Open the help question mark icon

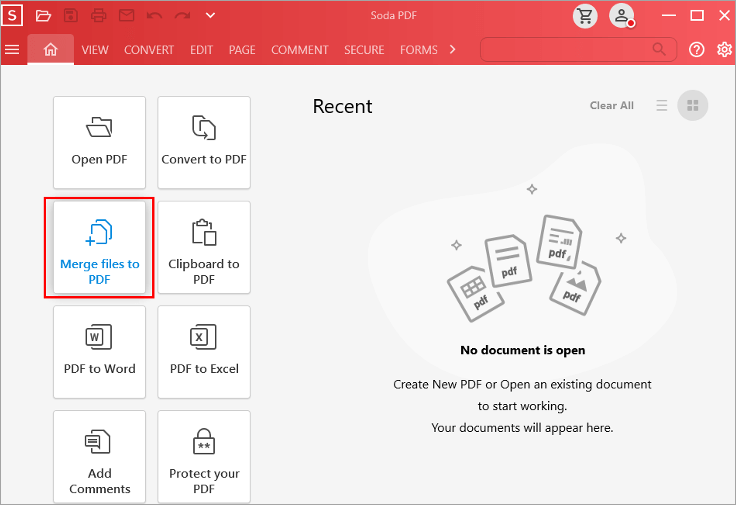tap(697, 49)
